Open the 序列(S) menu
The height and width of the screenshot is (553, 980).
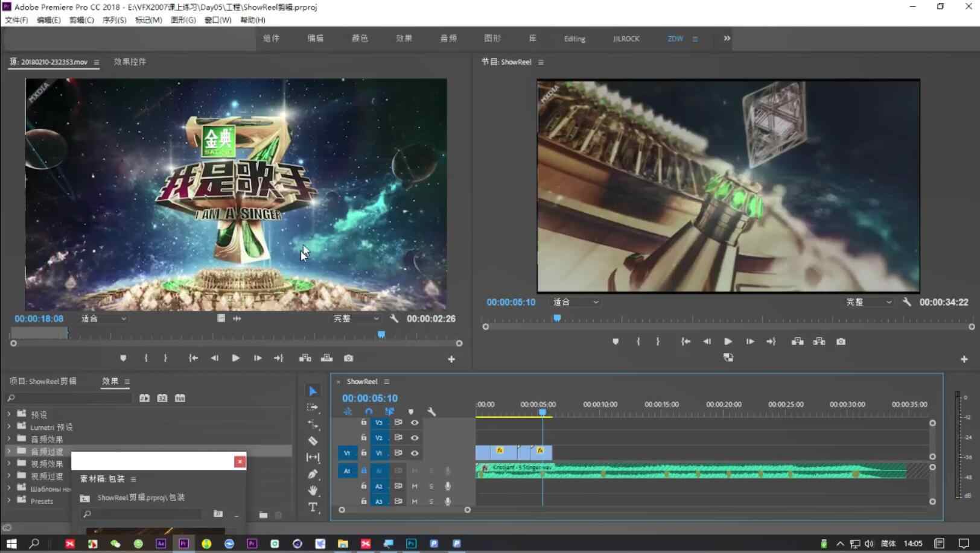114,20
